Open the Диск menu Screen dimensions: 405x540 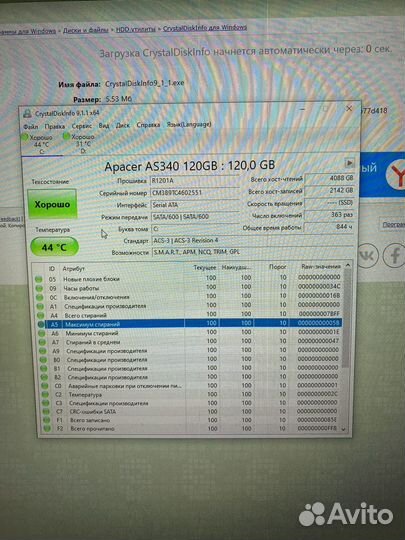click(122, 125)
